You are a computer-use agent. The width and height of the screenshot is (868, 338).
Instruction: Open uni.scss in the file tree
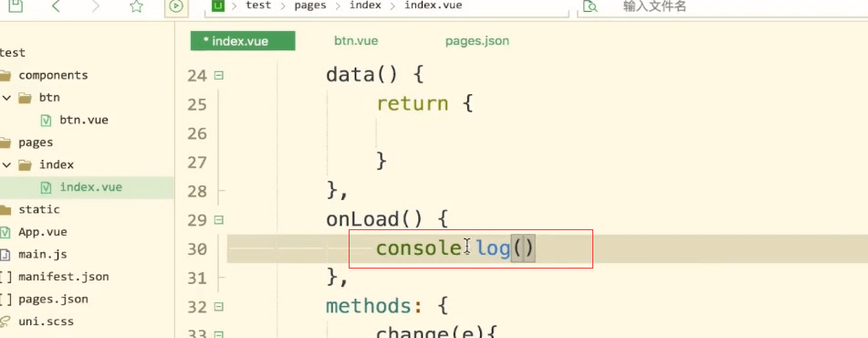[x=46, y=322]
